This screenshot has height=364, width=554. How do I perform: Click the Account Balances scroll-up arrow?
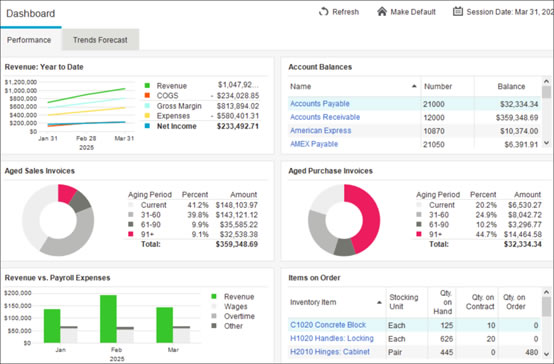pyautogui.click(x=546, y=81)
